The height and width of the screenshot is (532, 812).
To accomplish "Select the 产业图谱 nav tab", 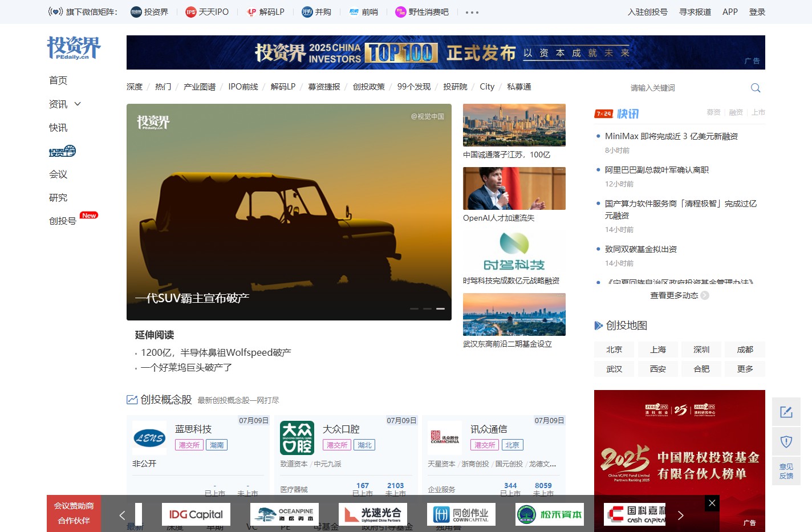I will point(200,87).
